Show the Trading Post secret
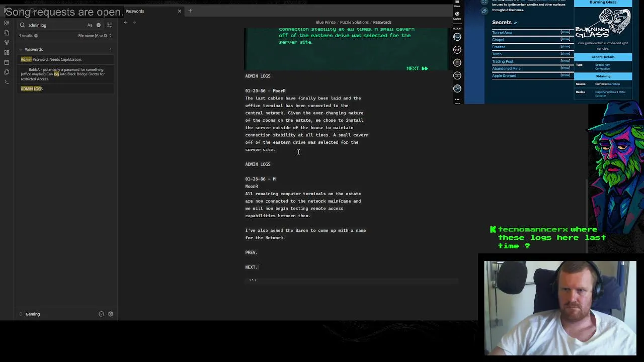Image resolution: width=644 pixels, height=362 pixels. pyautogui.click(x=565, y=61)
